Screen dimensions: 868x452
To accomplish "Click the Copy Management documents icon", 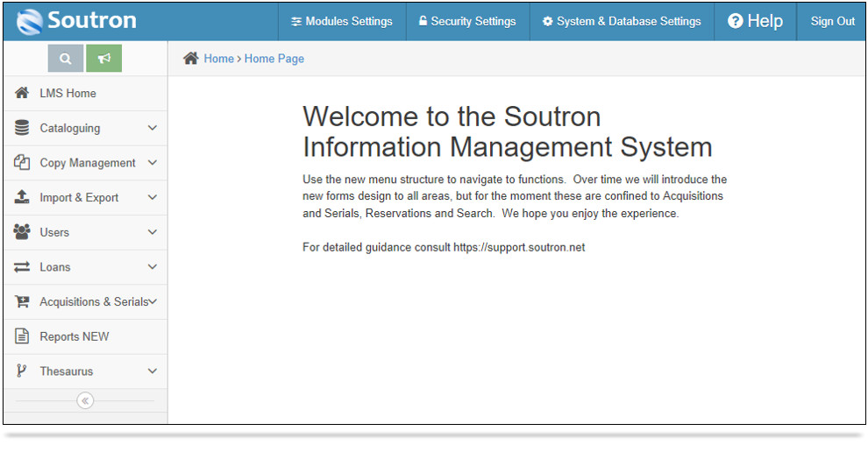I will pos(22,163).
